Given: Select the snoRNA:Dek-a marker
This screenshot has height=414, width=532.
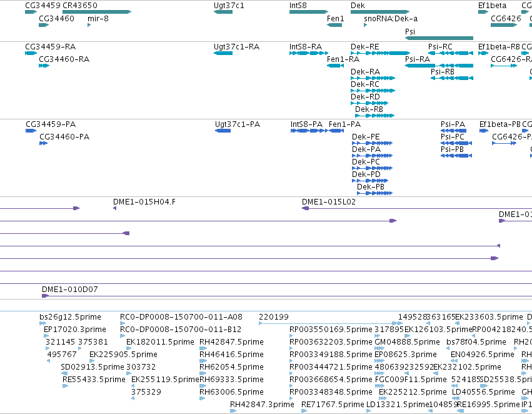Looking at the screenshot, I should tap(366, 25).
